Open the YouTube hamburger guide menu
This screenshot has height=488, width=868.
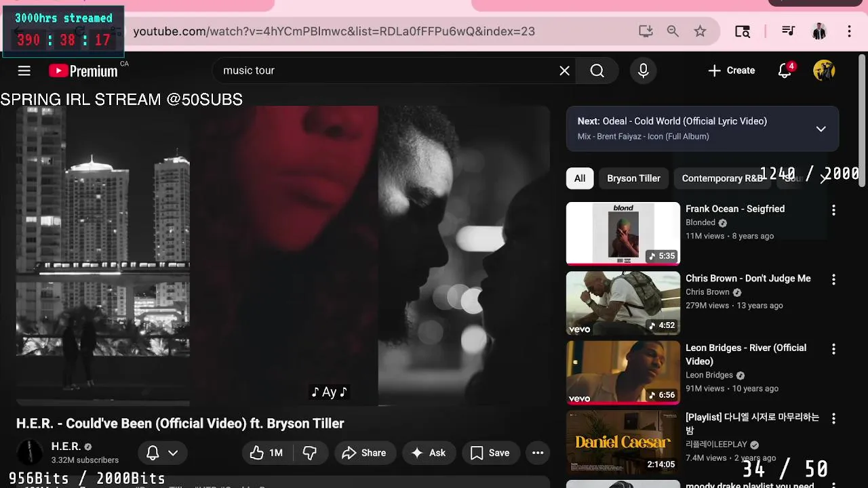[24, 70]
